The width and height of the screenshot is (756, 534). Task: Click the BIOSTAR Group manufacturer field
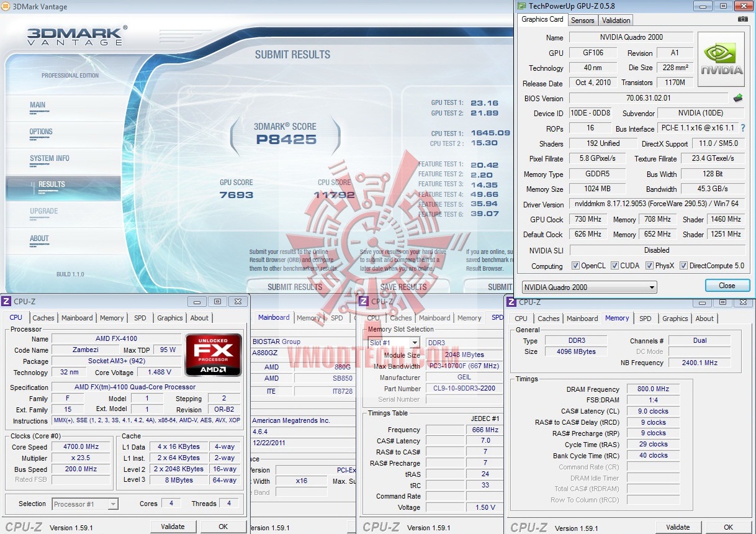[x=304, y=342]
